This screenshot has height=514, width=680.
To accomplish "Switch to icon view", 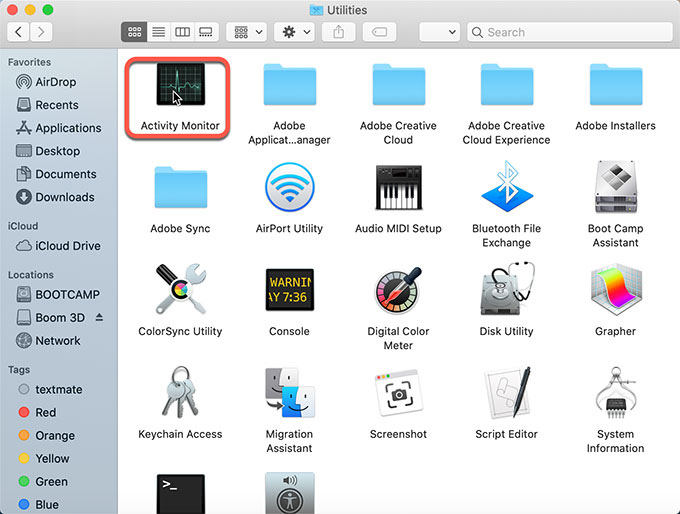I will point(134,32).
